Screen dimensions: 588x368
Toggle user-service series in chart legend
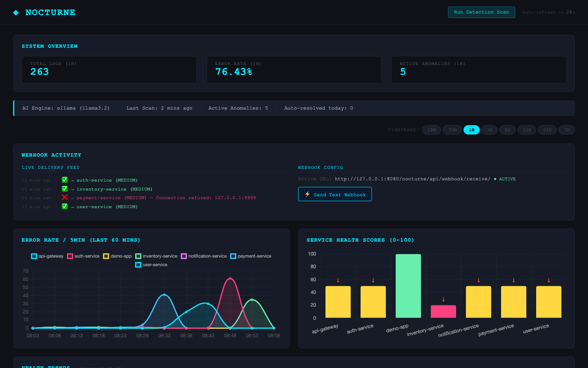[x=151, y=264]
